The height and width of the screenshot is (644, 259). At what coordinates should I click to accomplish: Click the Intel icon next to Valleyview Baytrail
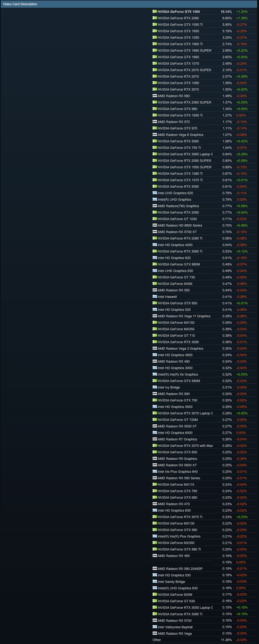(x=155, y=627)
